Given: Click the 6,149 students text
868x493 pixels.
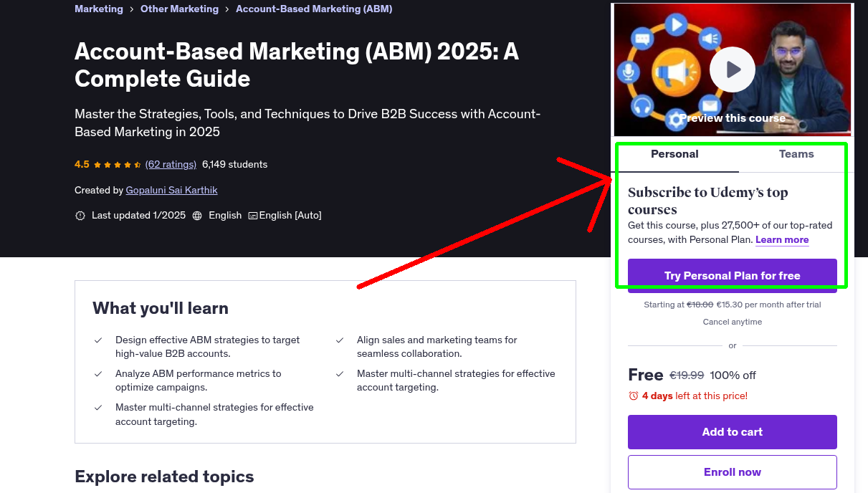Looking at the screenshot, I should 234,164.
